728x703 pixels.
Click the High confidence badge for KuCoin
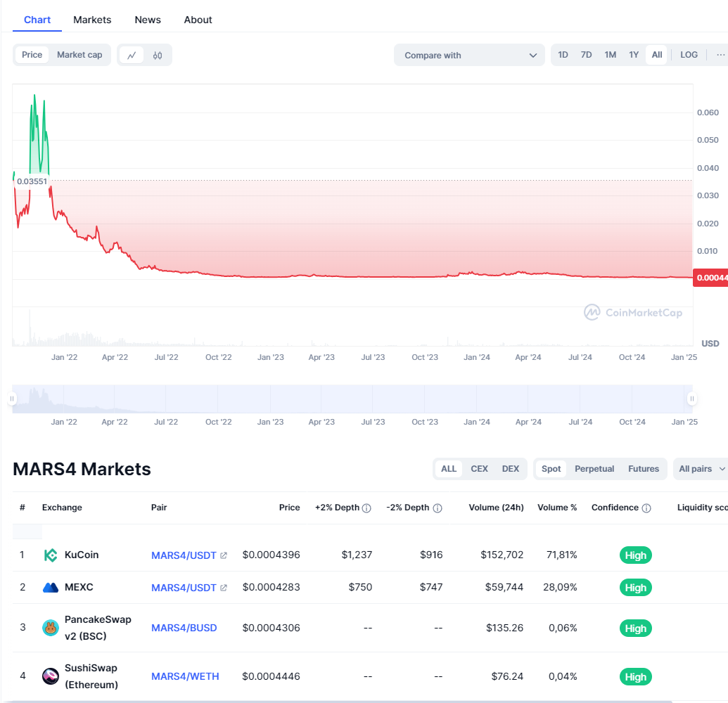coord(636,555)
